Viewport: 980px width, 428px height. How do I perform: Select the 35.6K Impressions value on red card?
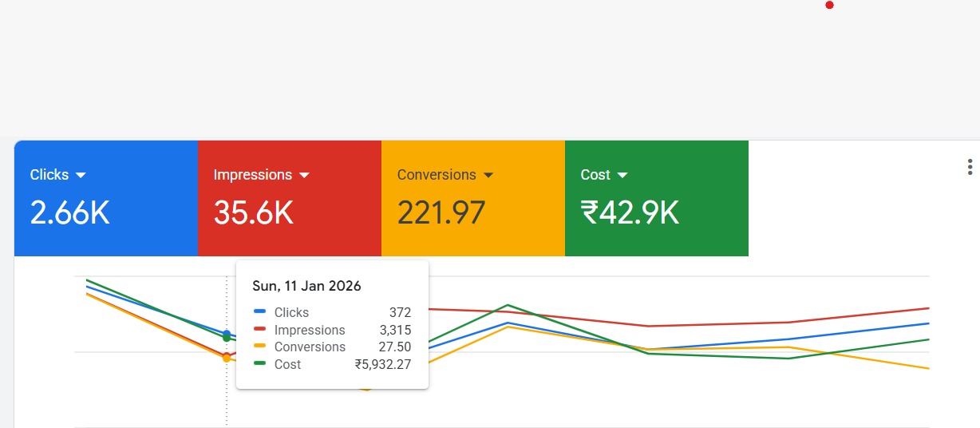point(254,213)
